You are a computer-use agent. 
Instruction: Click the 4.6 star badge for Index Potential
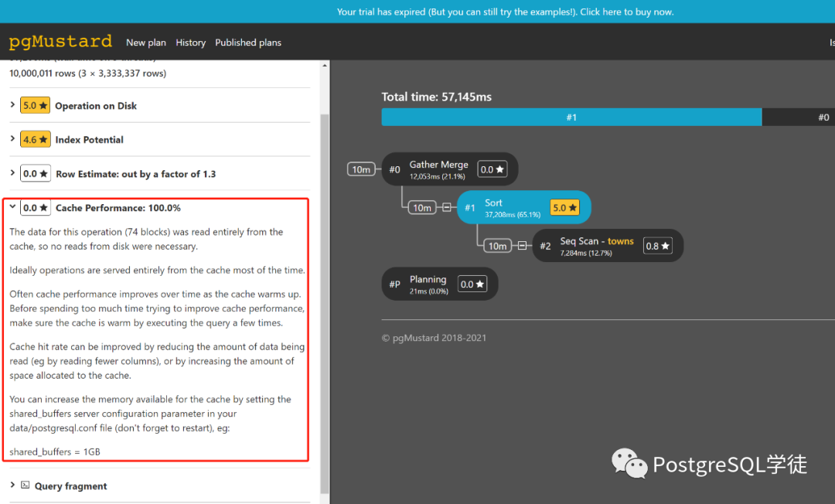[35, 139]
